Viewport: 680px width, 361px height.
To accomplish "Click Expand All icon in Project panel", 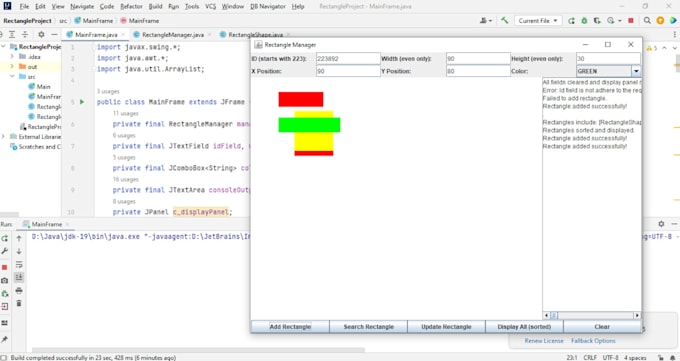I will click(12, 34).
